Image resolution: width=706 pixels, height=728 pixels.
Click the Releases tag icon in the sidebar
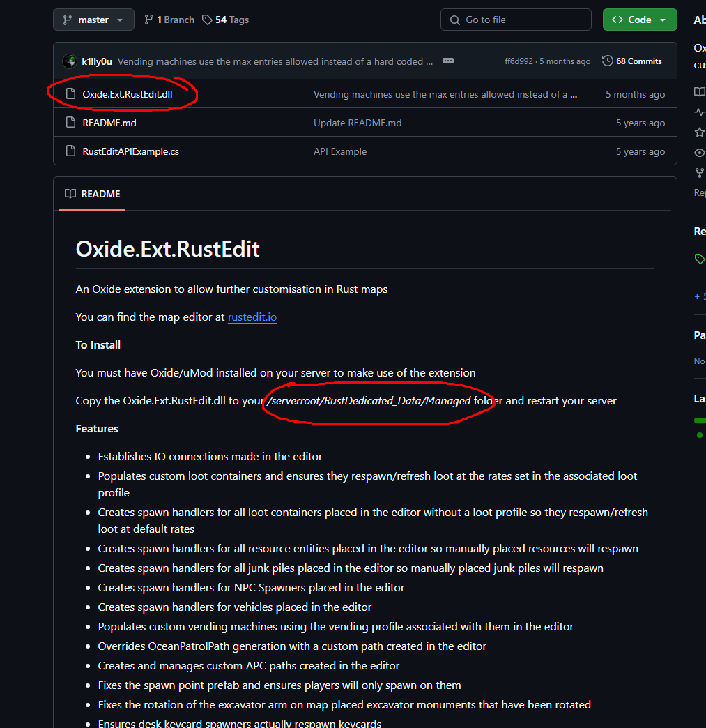point(699,258)
